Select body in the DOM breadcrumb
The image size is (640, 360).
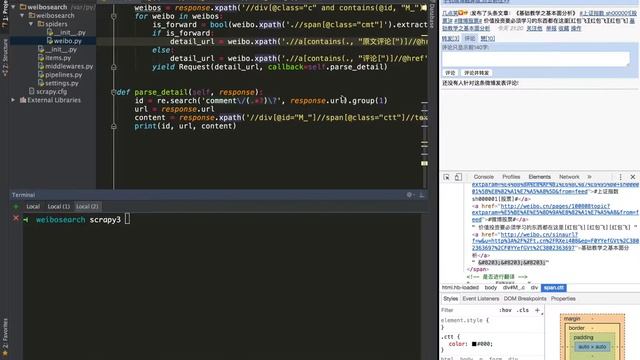[491, 288]
